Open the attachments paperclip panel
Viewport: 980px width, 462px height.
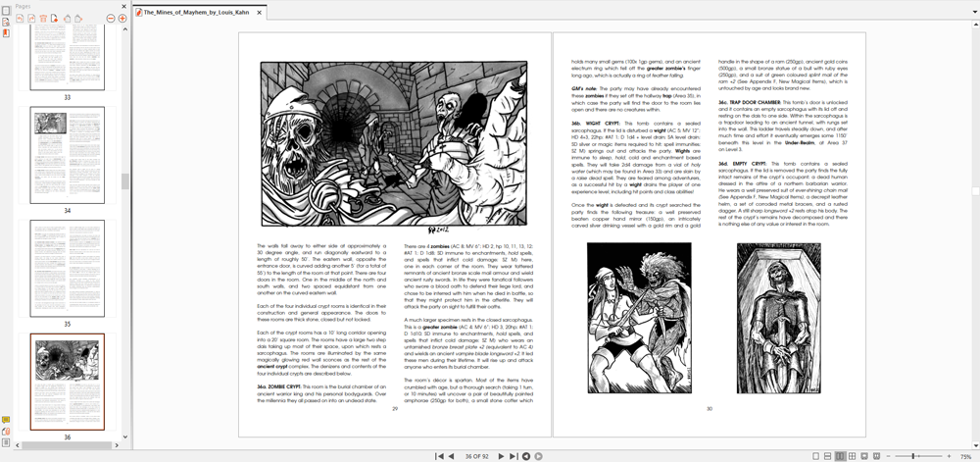[x=6, y=431]
